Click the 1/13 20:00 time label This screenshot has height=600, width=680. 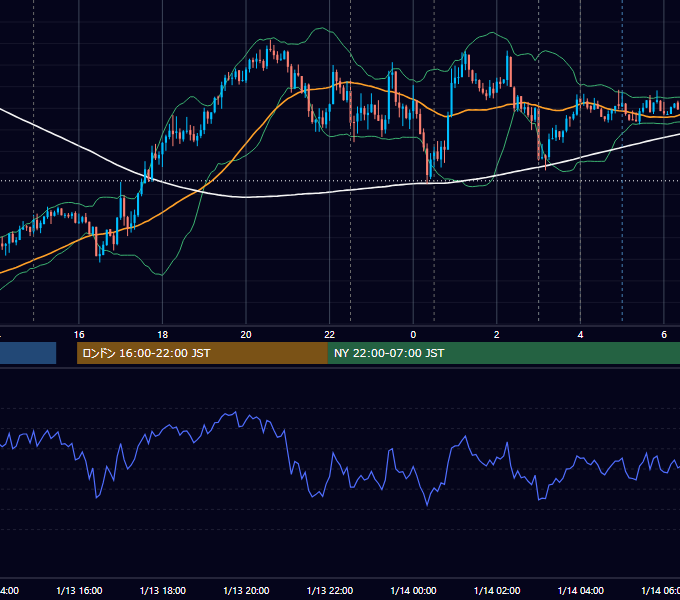click(246, 590)
